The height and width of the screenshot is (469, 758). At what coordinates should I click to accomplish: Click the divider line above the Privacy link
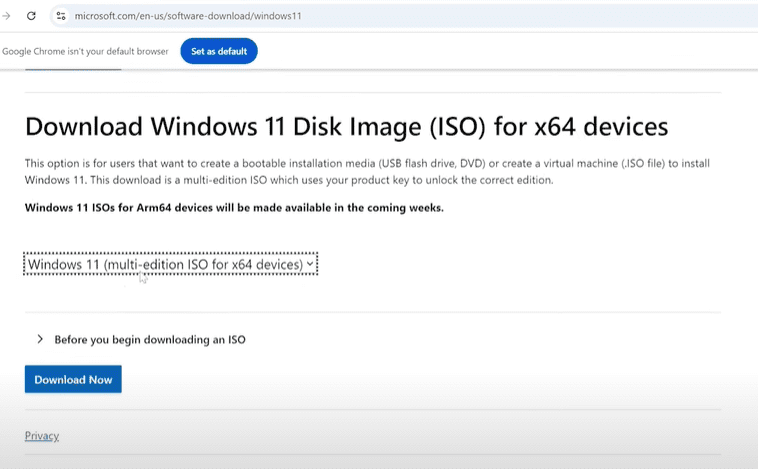(x=372, y=410)
